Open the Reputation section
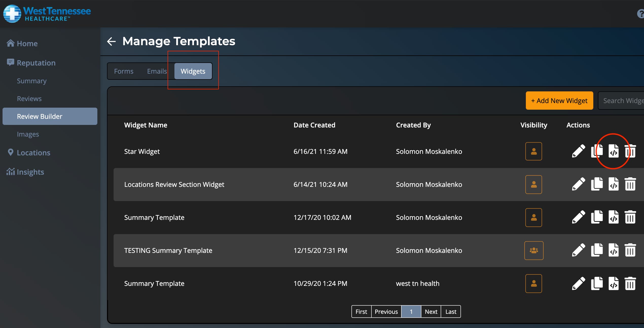The height and width of the screenshot is (328, 644). click(31, 63)
